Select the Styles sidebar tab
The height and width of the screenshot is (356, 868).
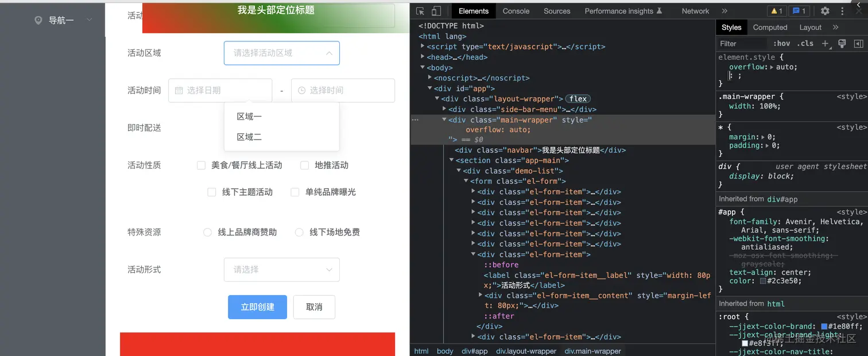(x=731, y=27)
